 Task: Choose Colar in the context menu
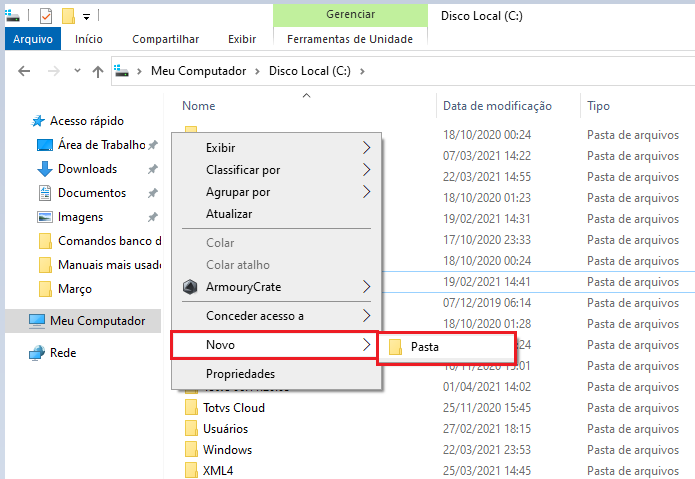(276, 243)
